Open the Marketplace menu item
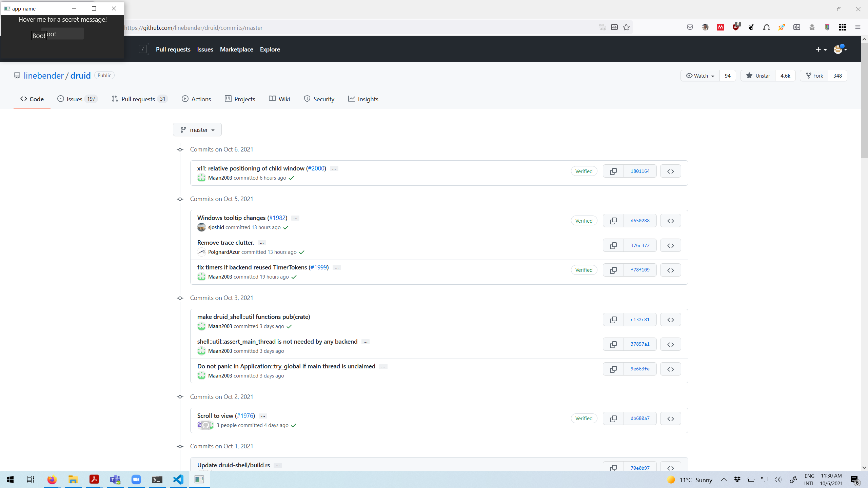This screenshot has width=868, height=488. click(x=236, y=49)
